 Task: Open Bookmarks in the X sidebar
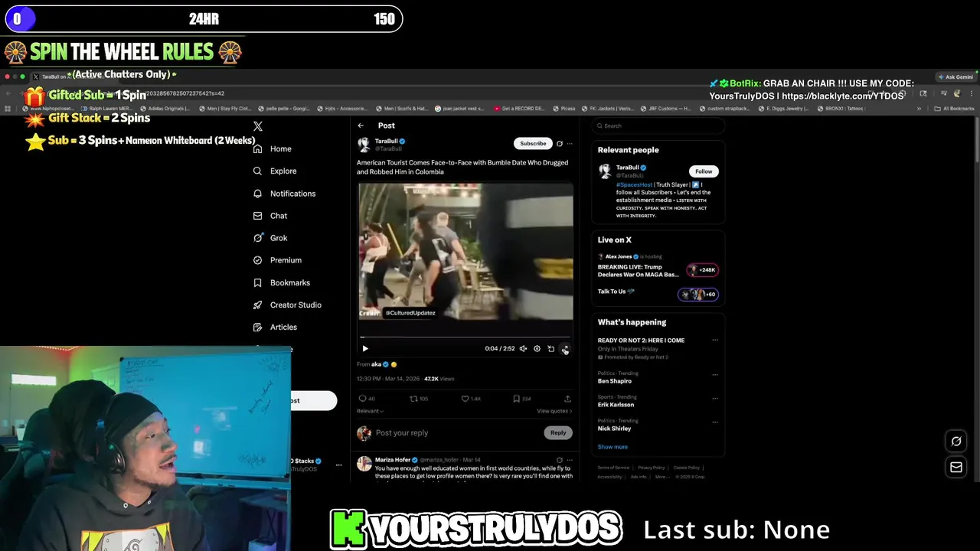(x=281, y=282)
